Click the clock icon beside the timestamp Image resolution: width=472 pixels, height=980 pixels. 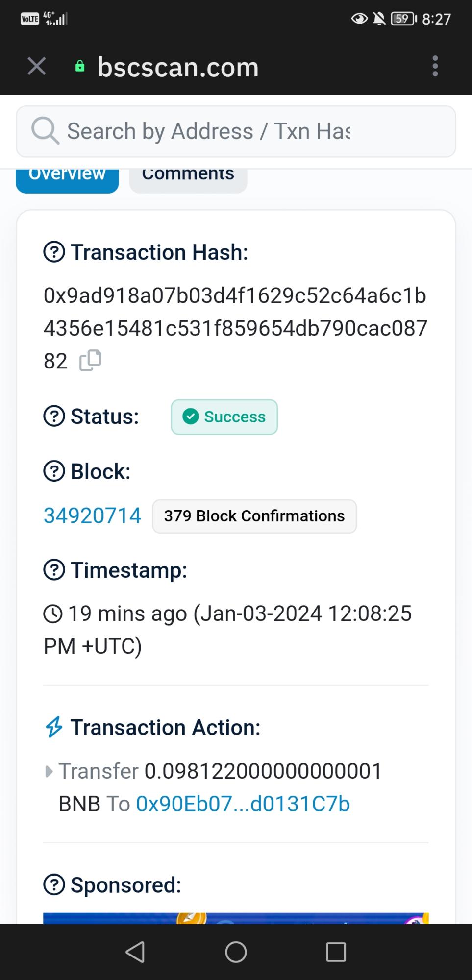pos(53,613)
